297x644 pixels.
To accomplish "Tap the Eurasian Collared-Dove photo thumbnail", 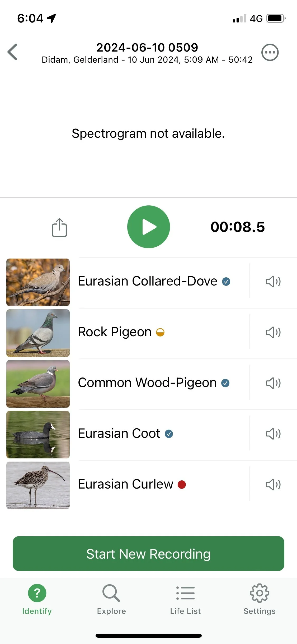I will click(38, 282).
